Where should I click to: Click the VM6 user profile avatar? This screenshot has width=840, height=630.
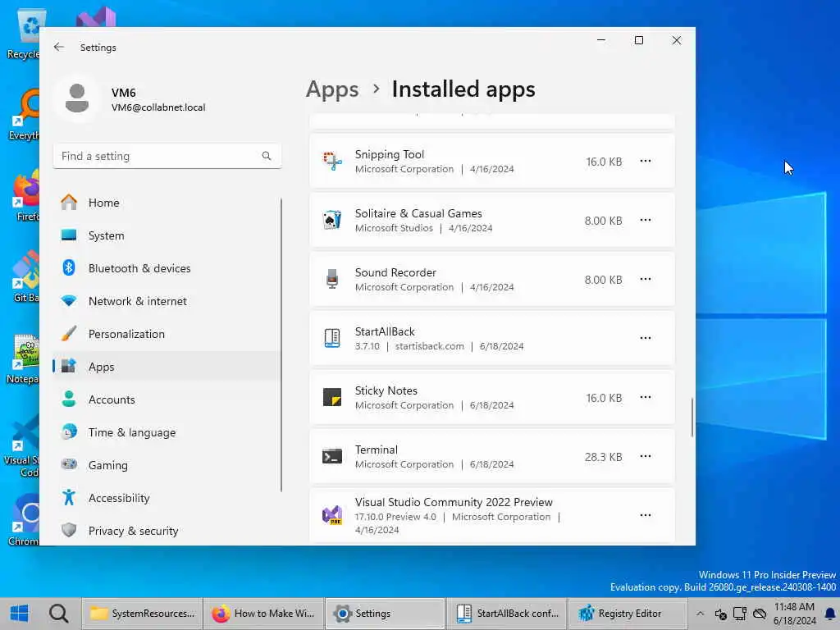pos(77,98)
